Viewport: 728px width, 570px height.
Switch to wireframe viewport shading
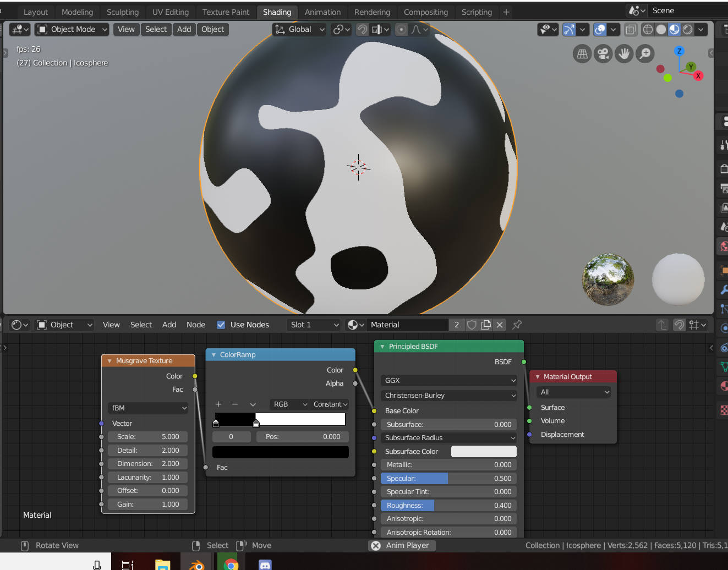pyautogui.click(x=648, y=29)
